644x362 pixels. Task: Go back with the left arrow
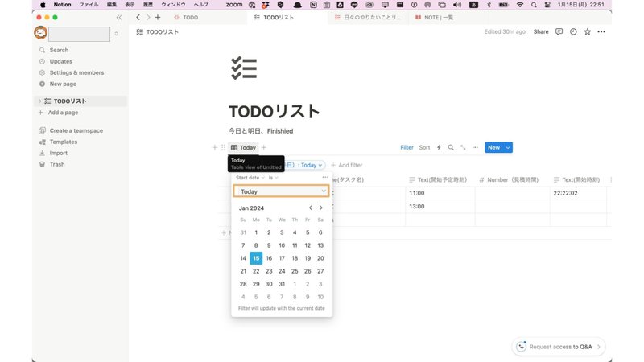(138, 17)
